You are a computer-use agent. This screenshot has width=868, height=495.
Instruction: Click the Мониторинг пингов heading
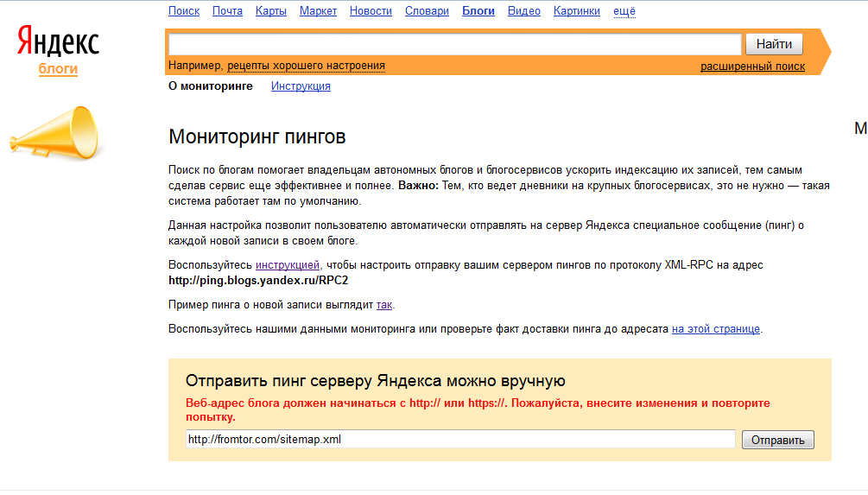[x=257, y=136]
